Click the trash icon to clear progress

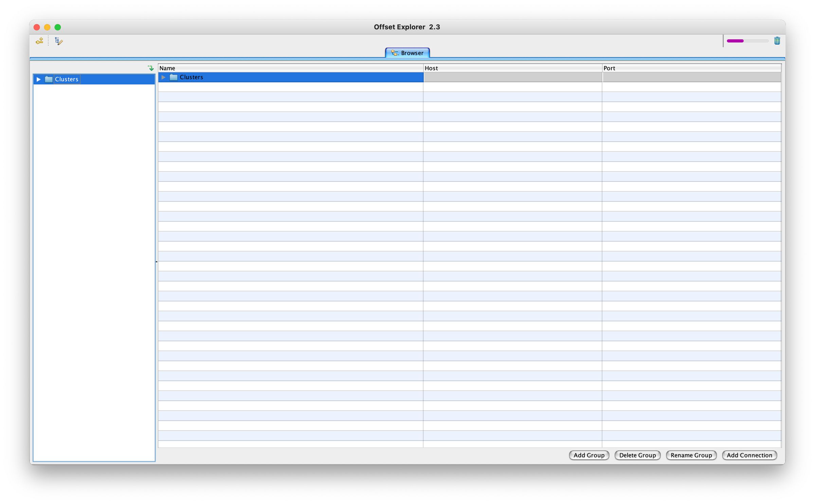(x=777, y=41)
